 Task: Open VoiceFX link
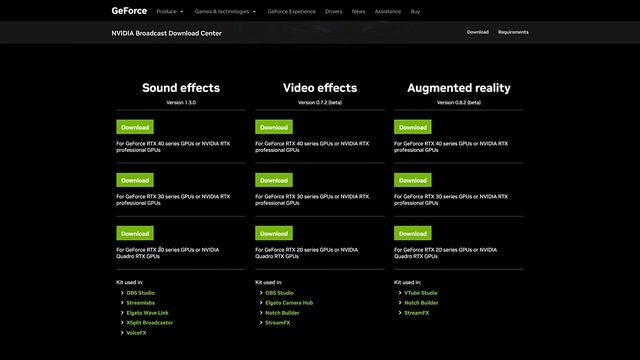(x=136, y=333)
